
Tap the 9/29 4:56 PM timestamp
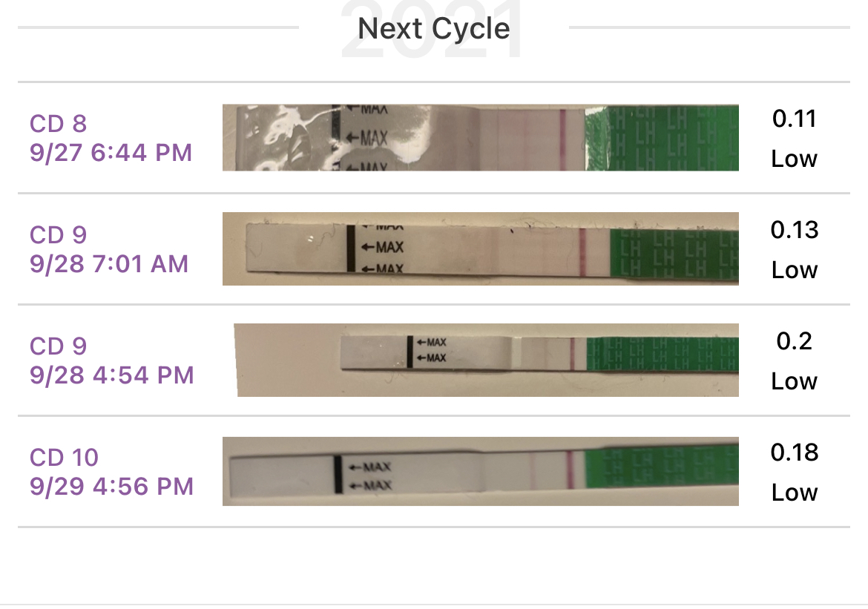click(112, 487)
